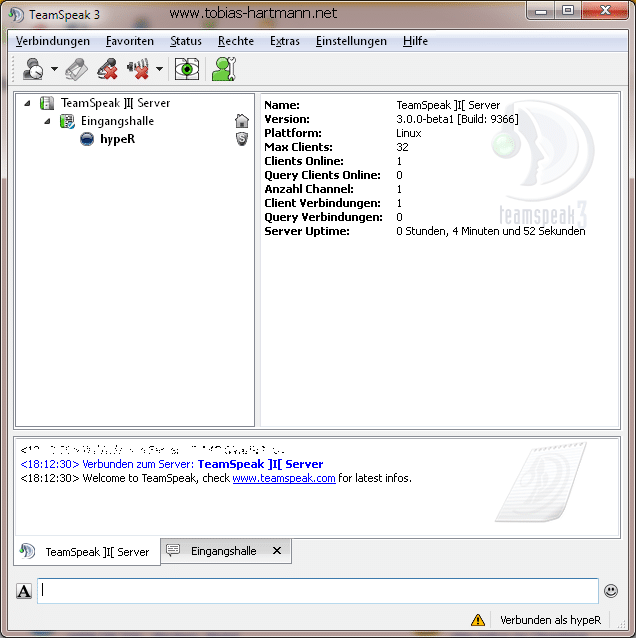The height and width of the screenshot is (638, 636).
Task: Mute the microphone via toolbar icon
Action: click(107, 69)
